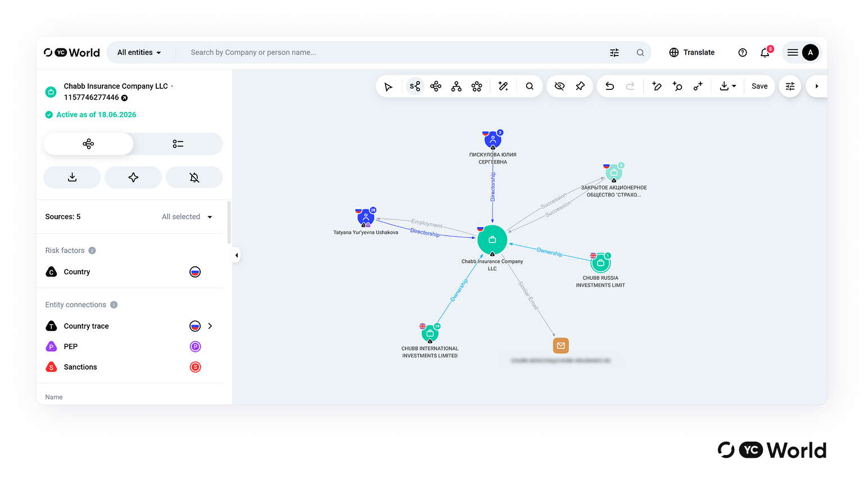The image size is (868, 495).
Task: Click the company name search field
Action: [x=394, y=53]
